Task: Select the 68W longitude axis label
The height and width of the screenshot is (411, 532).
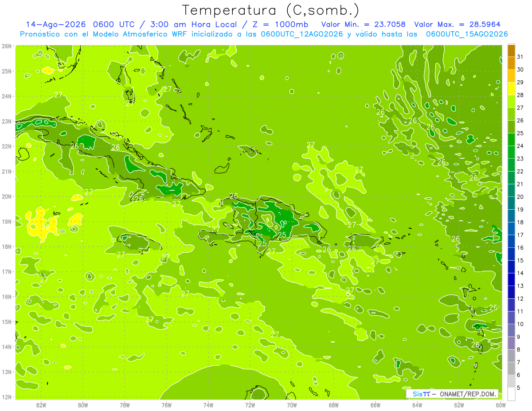Action: pos(333,405)
